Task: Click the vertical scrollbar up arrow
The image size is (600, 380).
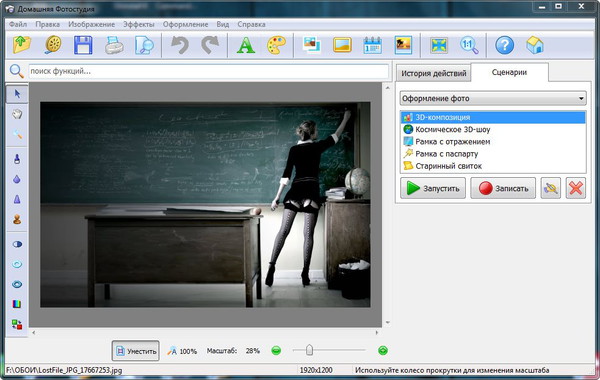Action: click(387, 88)
